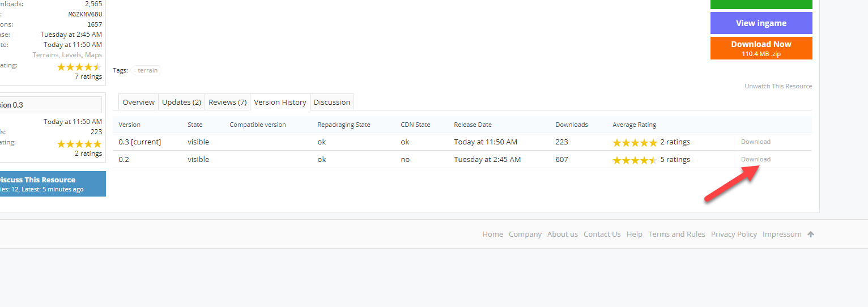Download version 0.3 from the history table
The width and height of the screenshot is (868, 307).
click(x=755, y=142)
